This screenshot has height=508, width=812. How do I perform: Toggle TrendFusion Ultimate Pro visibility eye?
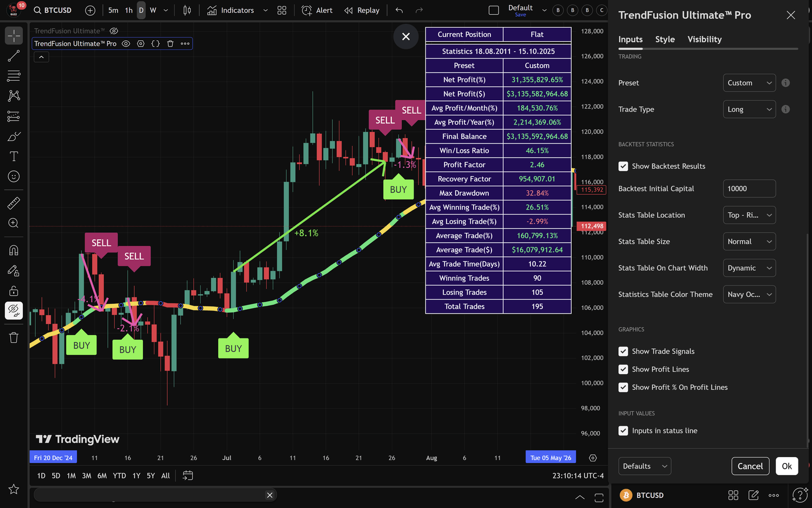pos(126,43)
